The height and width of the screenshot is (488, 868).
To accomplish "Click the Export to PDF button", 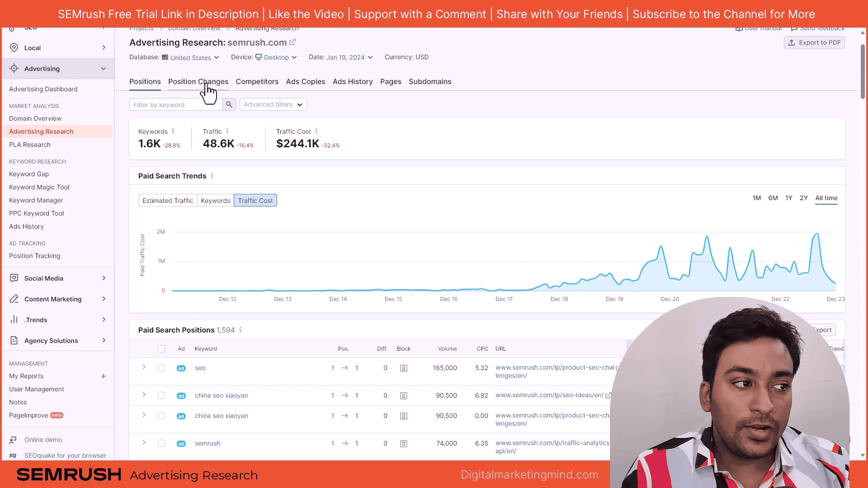I will click(814, 42).
